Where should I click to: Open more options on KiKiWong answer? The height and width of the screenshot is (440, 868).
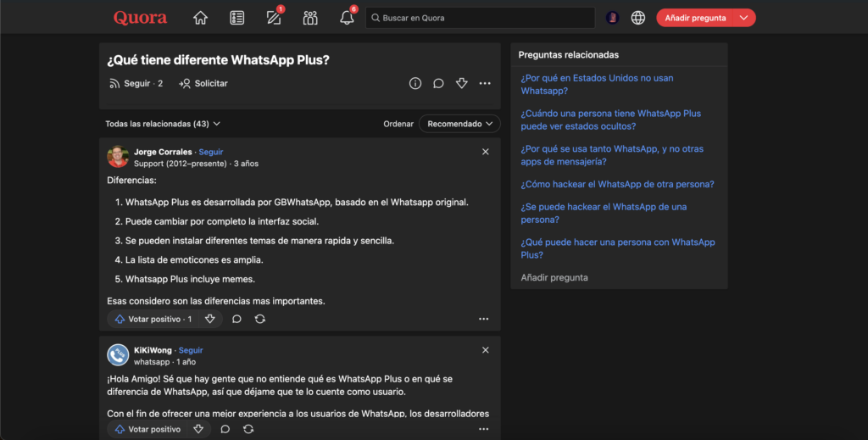pyautogui.click(x=484, y=429)
